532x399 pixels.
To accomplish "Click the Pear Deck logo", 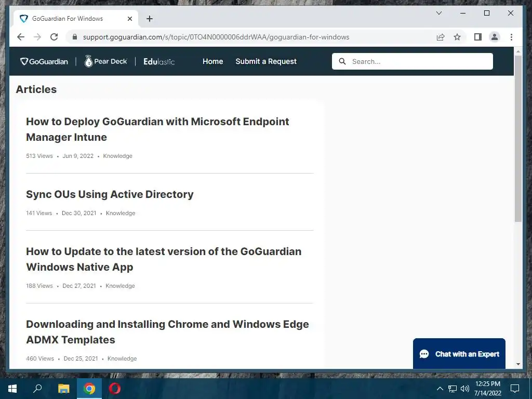I will pos(105,61).
